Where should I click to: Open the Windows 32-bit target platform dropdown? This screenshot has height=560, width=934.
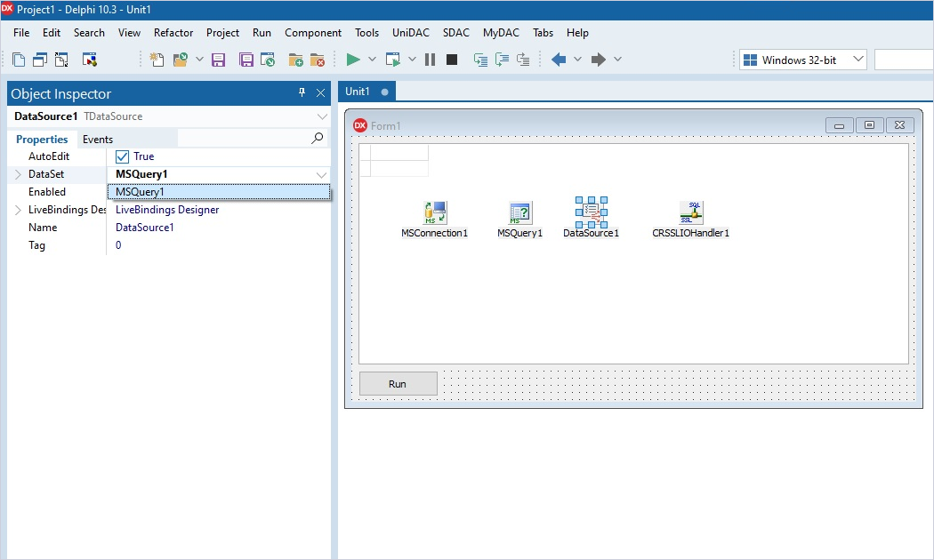[859, 59]
